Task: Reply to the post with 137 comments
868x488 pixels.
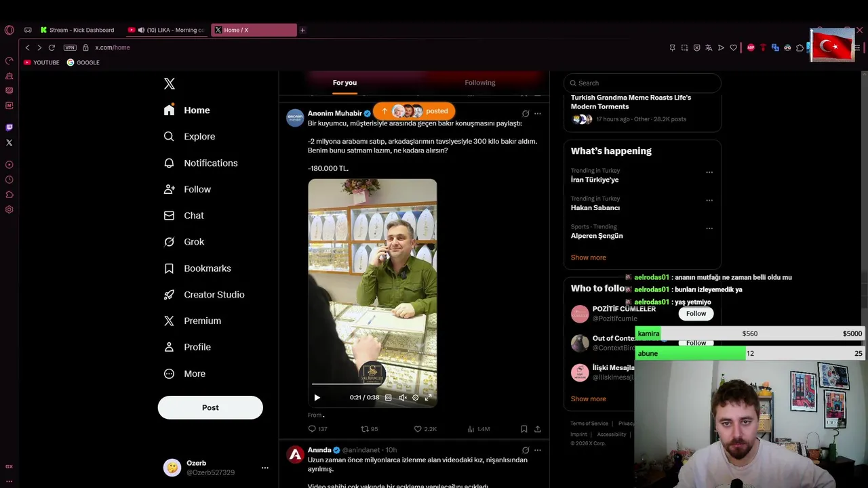Action: tap(317, 429)
